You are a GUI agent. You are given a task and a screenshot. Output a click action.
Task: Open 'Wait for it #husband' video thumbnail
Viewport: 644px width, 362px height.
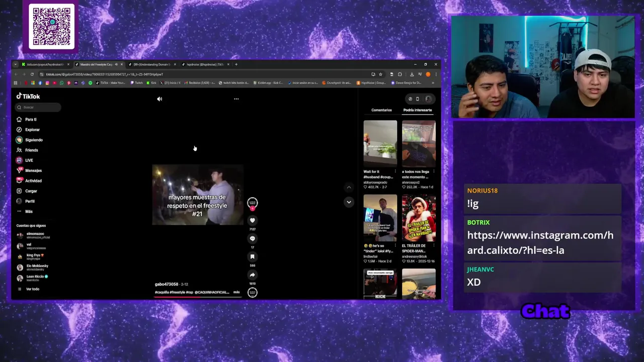[x=380, y=143]
